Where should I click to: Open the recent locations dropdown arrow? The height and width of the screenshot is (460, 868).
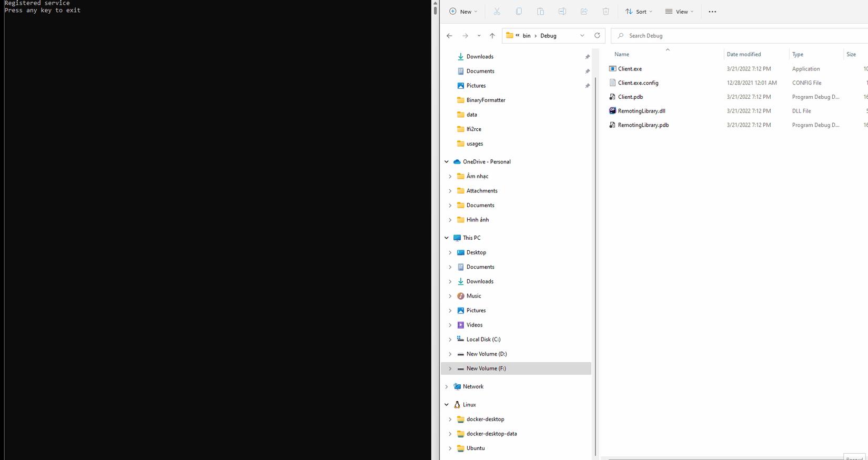479,36
